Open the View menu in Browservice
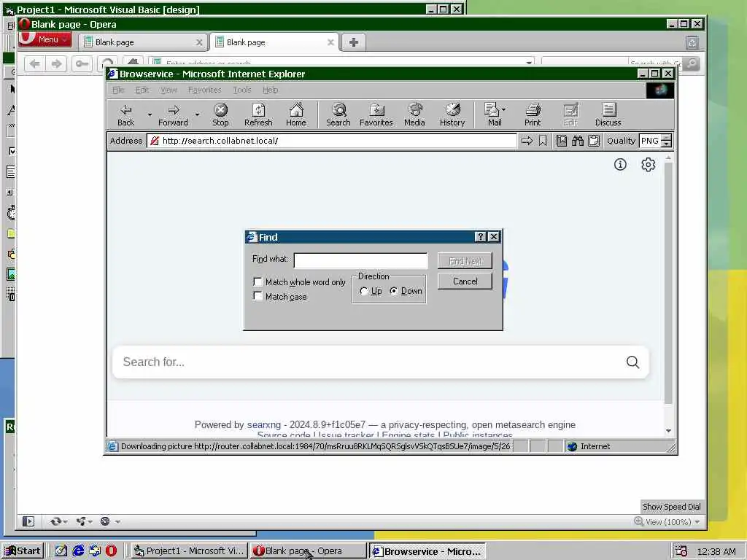 coord(169,90)
